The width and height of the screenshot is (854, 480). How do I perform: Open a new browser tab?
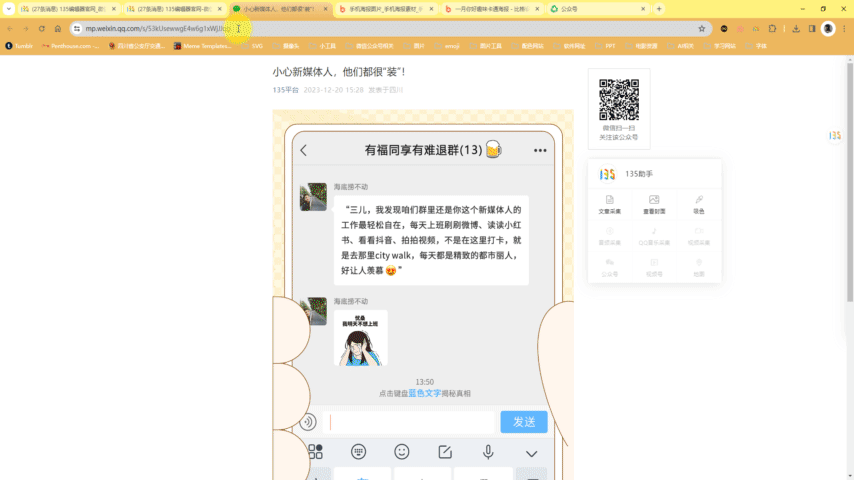(659, 9)
